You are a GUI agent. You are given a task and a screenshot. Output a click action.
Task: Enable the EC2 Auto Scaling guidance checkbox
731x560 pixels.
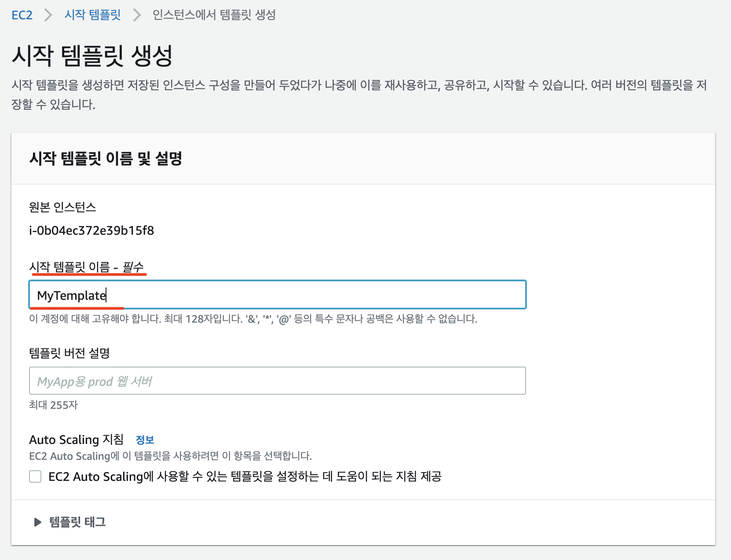(35, 476)
